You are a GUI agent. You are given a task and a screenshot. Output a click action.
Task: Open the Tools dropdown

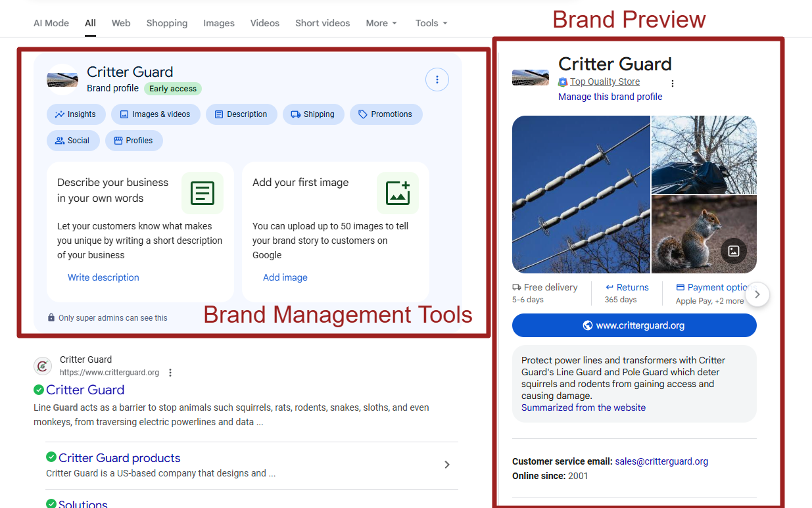point(431,23)
